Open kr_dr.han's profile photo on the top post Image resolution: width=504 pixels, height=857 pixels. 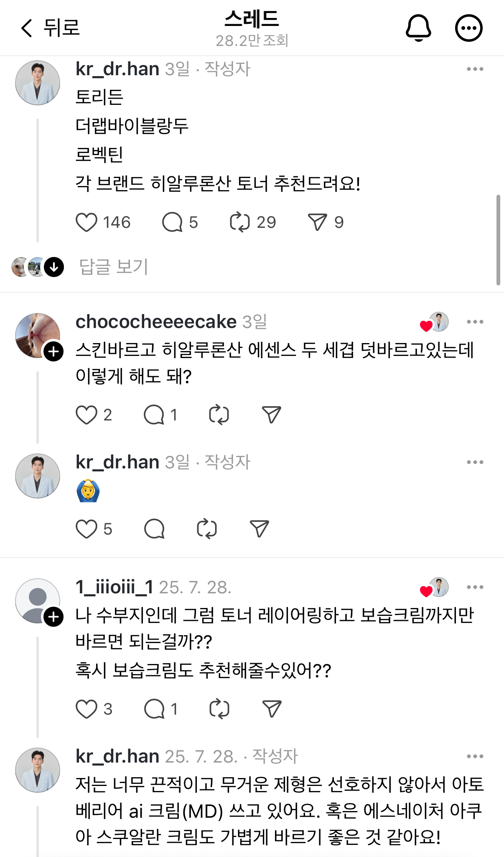38,83
